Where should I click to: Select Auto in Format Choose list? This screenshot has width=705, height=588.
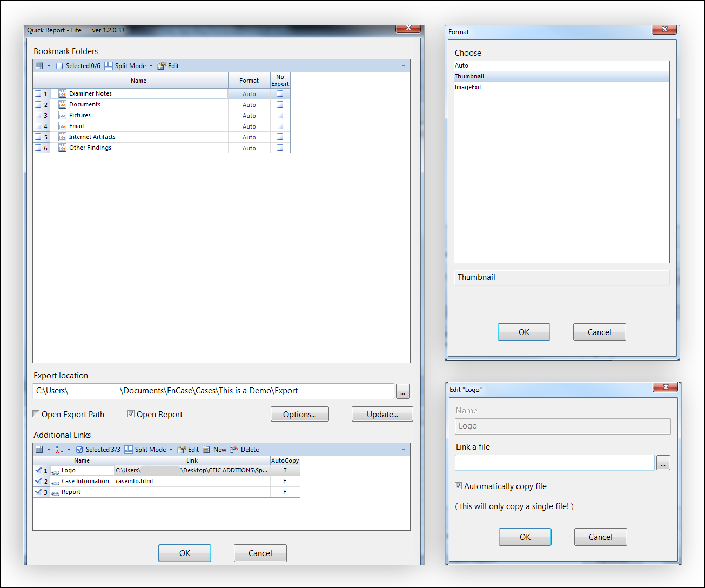562,65
